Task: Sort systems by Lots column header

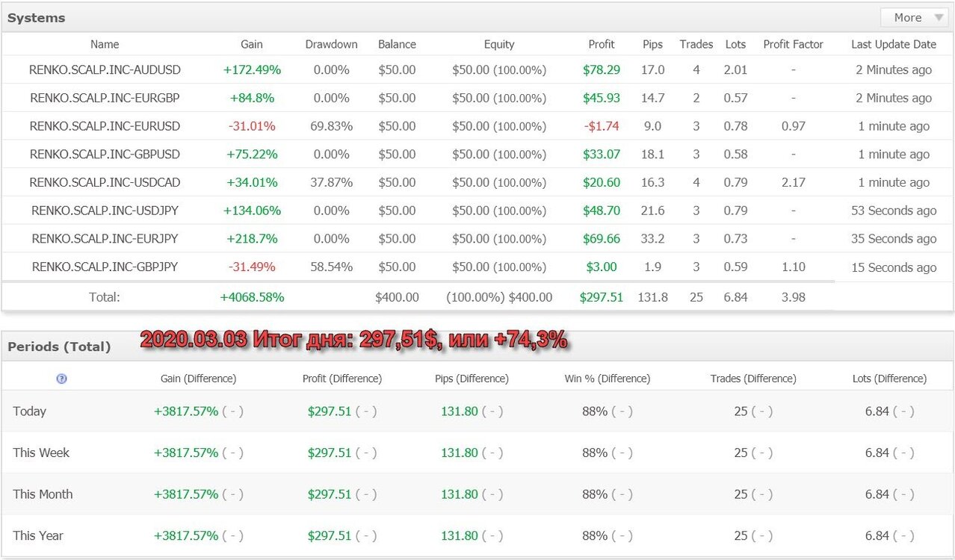Action: point(735,45)
